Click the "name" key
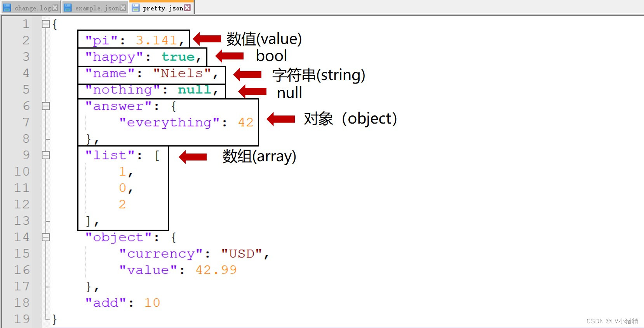Image resolution: width=644 pixels, height=328 pixels. coord(110,73)
